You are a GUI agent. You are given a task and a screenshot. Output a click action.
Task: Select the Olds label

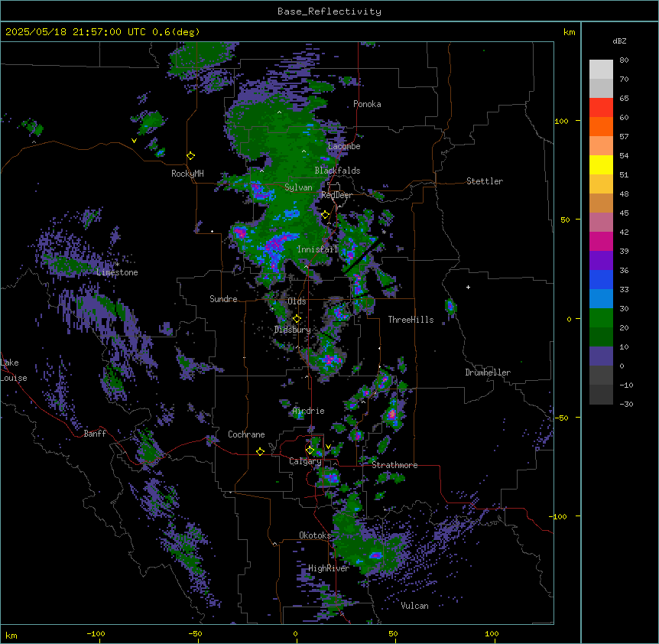click(x=297, y=301)
